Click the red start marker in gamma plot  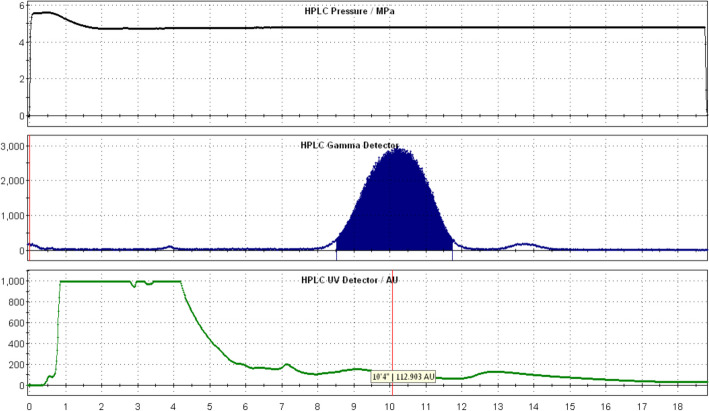(x=29, y=200)
